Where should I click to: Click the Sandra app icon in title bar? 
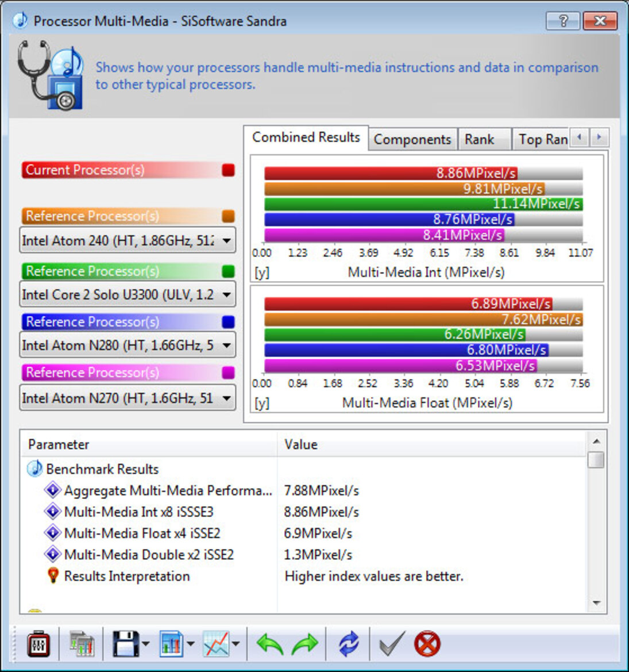(x=20, y=21)
